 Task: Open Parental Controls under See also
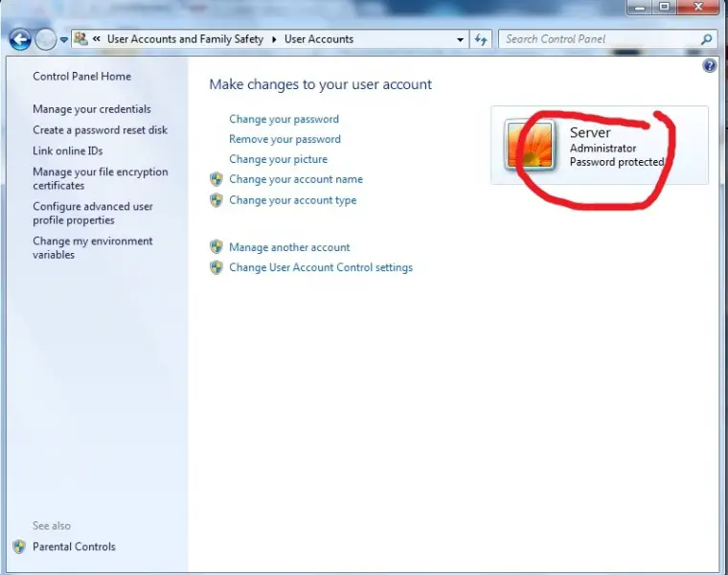point(74,546)
